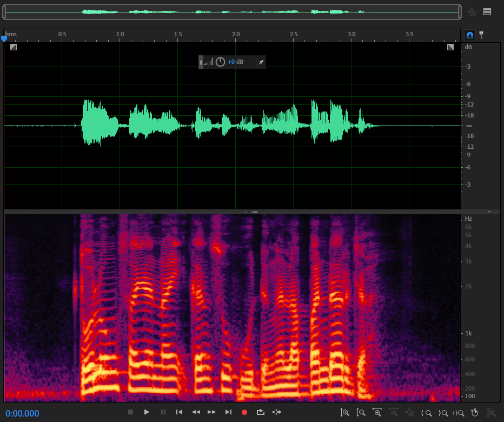The image size is (504, 422).
Task: Click Zoom Out Time icon
Action: point(394,412)
